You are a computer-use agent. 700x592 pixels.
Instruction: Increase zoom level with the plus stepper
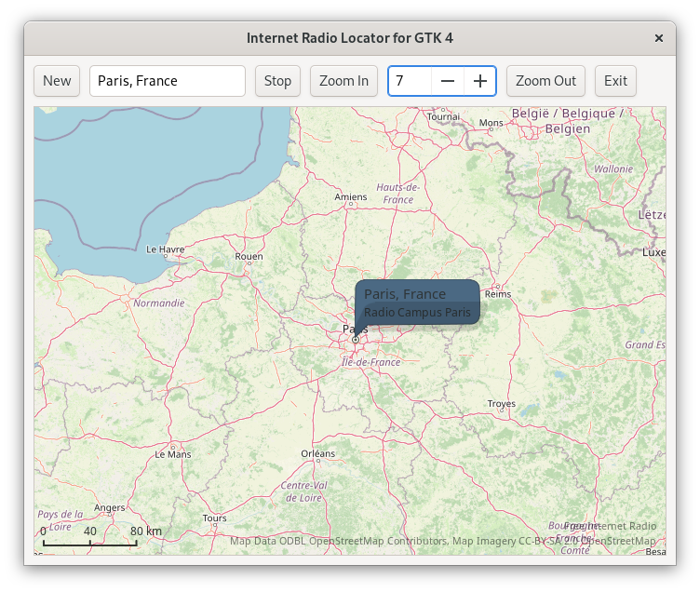(479, 81)
